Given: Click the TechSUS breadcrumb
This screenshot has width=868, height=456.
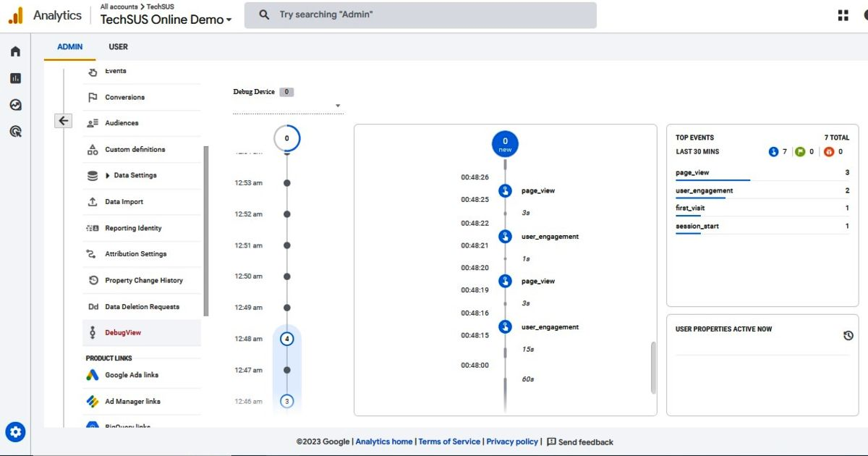Looking at the screenshot, I should 160,7.
